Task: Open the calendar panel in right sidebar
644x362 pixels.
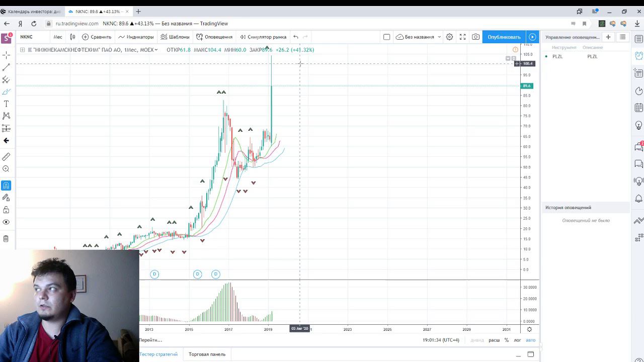Action: coord(638,108)
